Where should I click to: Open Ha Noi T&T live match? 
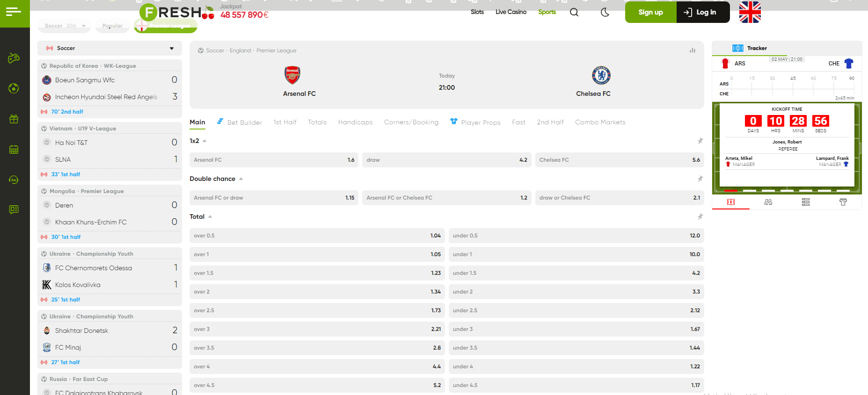click(109, 143)
